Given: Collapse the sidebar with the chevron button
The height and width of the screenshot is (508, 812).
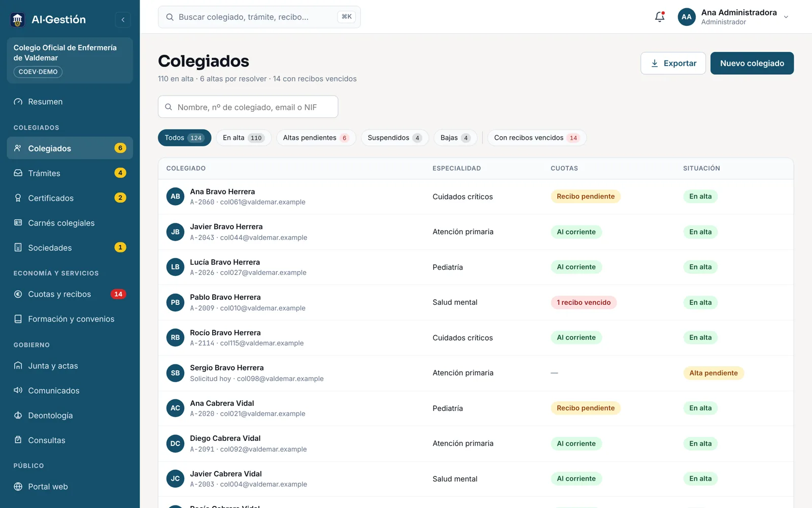Looking at the screenshot, I should click(x=123, y=20).
